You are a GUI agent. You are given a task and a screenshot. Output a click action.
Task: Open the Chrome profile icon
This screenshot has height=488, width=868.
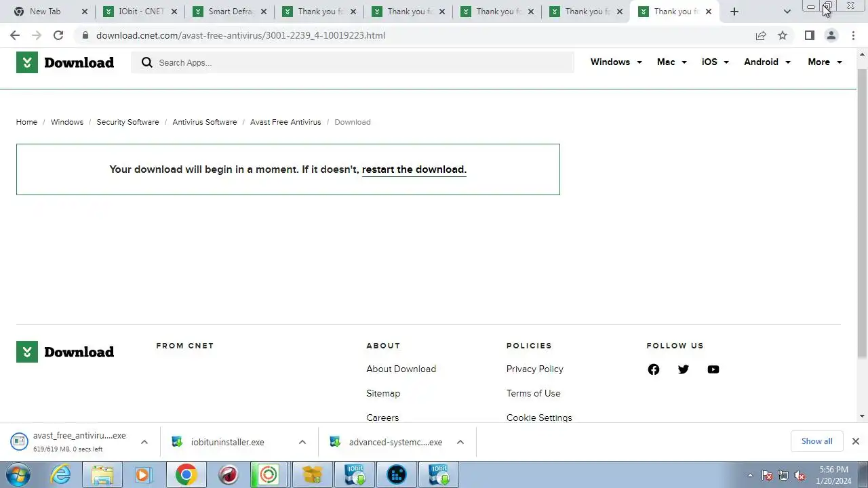click(x=831, y=35)
